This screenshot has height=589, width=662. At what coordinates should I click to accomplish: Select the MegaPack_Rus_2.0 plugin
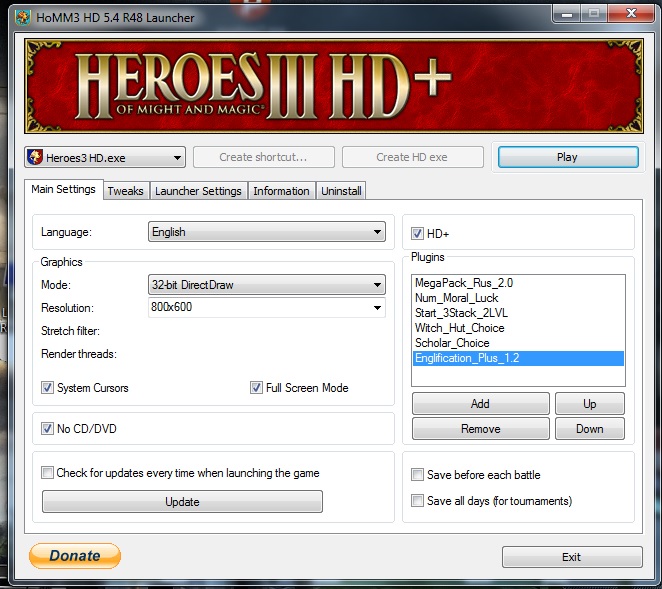pyautogui.click(x=518, y=283)
